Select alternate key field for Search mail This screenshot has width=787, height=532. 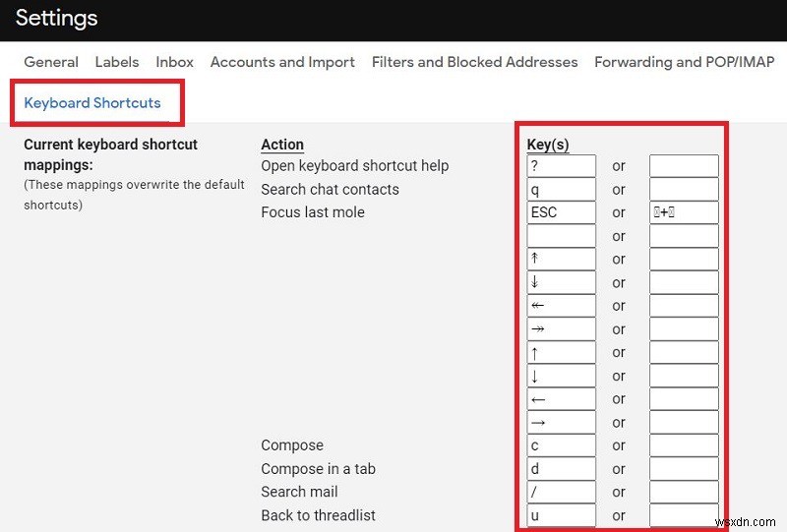point(684,492)
